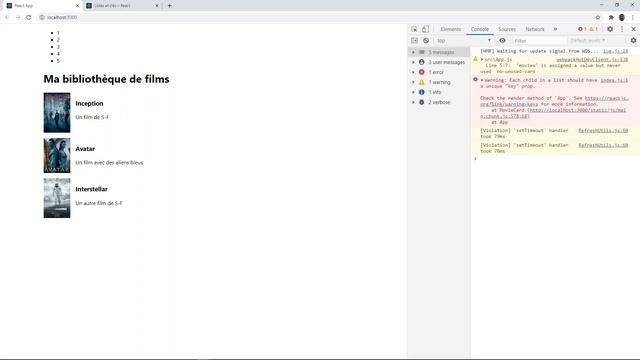Click the Inception movie poster
640x360 pixels.
[x=57, y=113]
